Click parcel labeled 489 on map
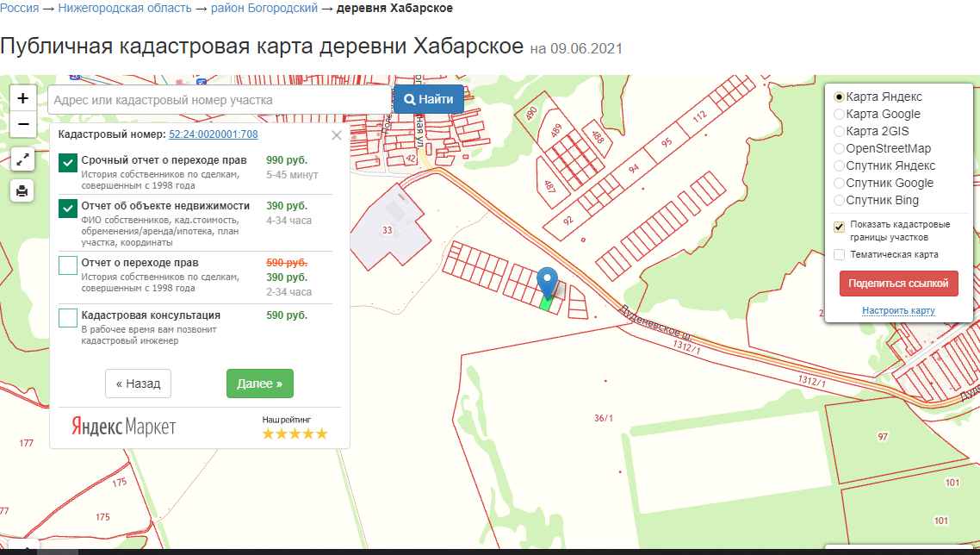Viewport: 980px width, 555px height. [556, 130]
